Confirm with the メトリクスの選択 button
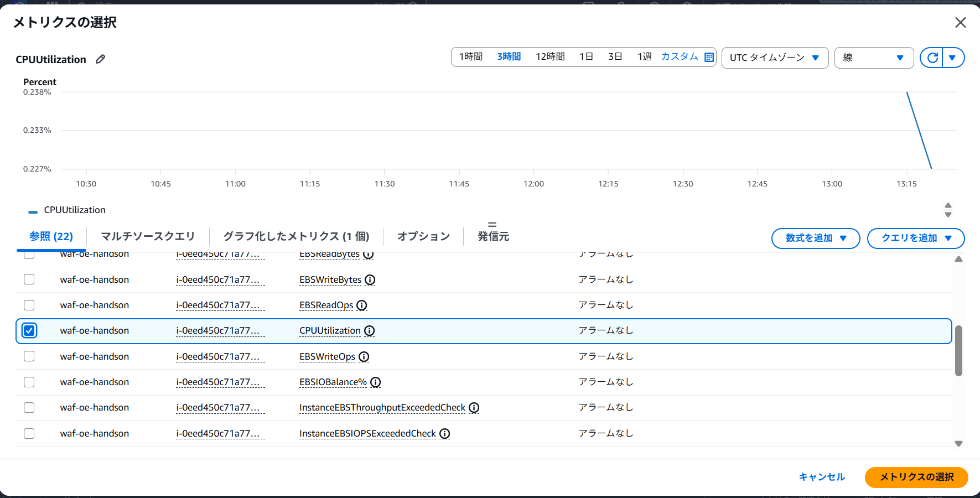980x498 pixels. coord(916,477)
